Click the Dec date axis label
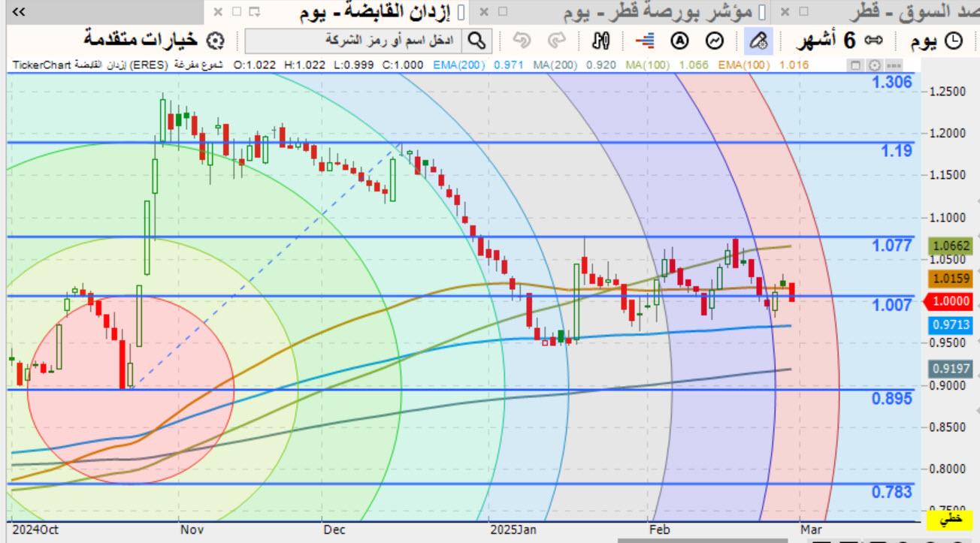The image size is (980, 543). (x=334, y=529)
